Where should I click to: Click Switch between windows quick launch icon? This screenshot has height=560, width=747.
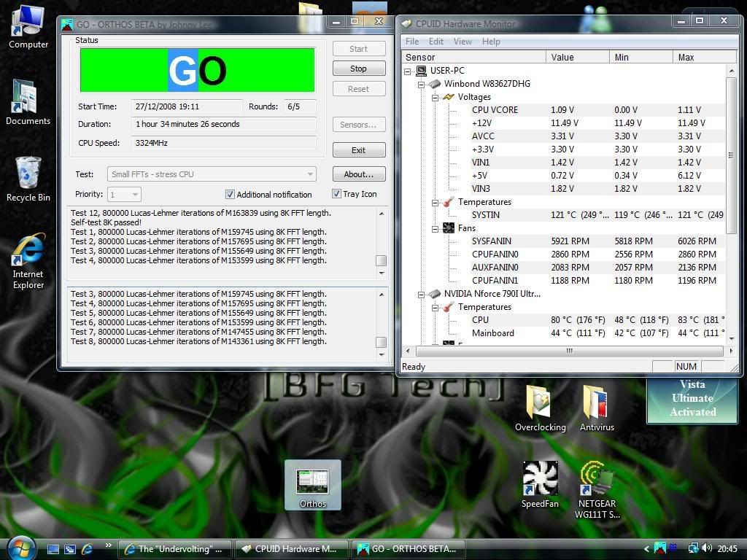69,549
